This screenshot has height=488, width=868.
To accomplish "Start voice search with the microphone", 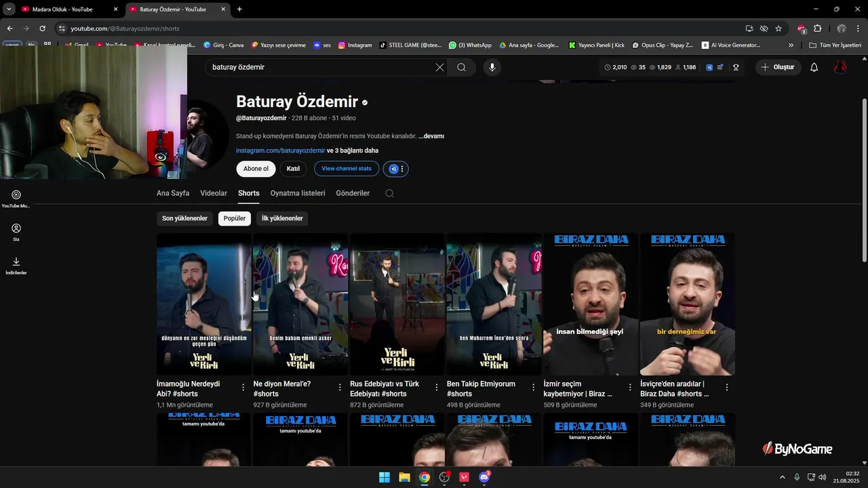I will pos(492,67).
